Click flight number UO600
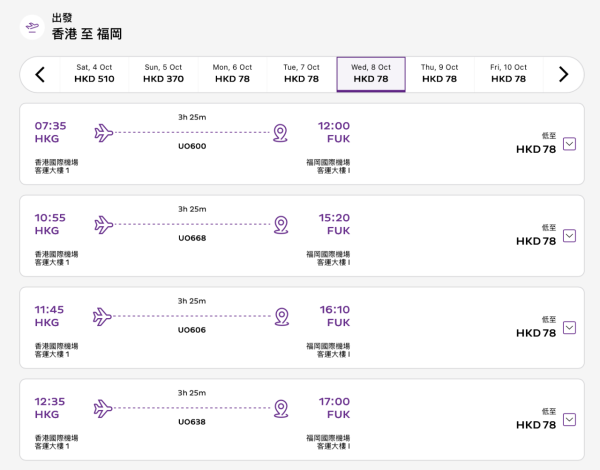600x470 pixels. coord(192,146)
